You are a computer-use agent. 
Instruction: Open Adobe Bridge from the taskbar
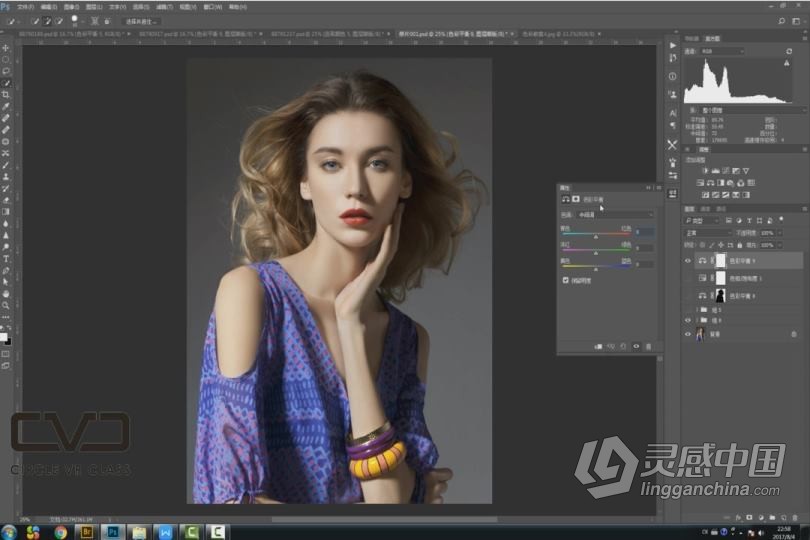pos(86,532)
